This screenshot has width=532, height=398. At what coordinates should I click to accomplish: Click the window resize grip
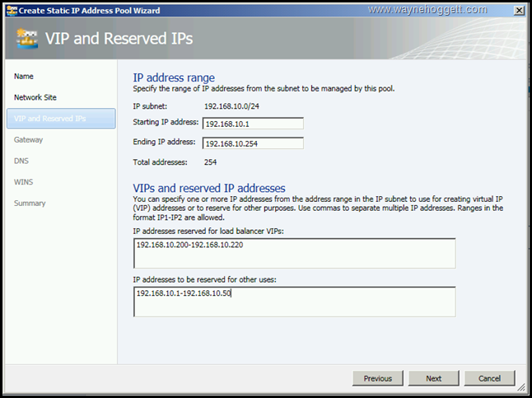coord(520,386)
